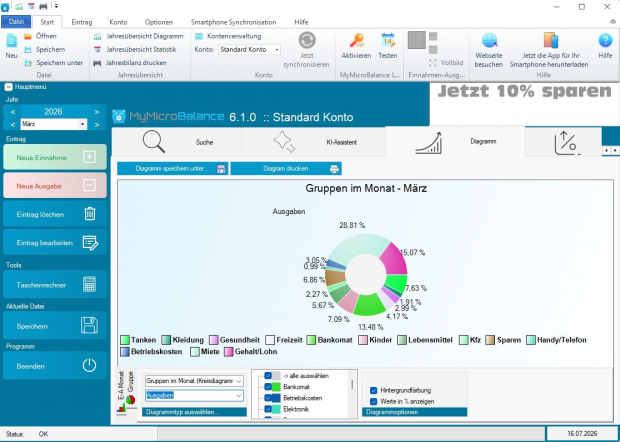
Task: Click the Neue Einnahme button
Action: (55, 157)
